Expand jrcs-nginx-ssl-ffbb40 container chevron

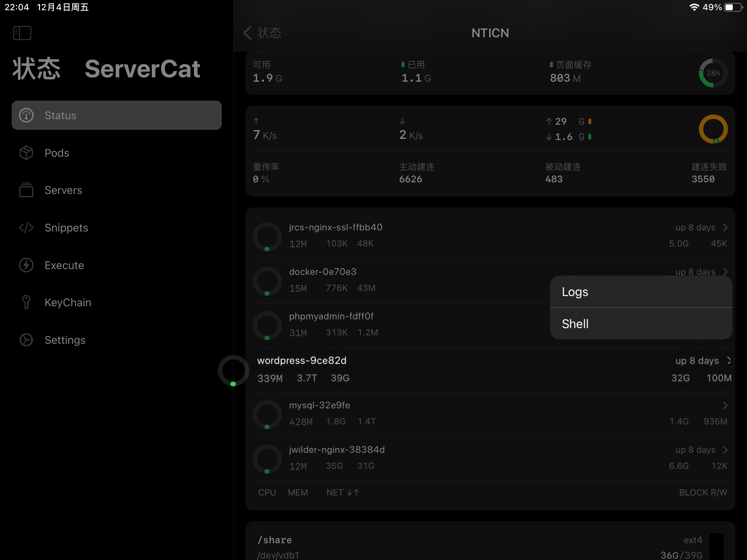[x=725, y=227]
